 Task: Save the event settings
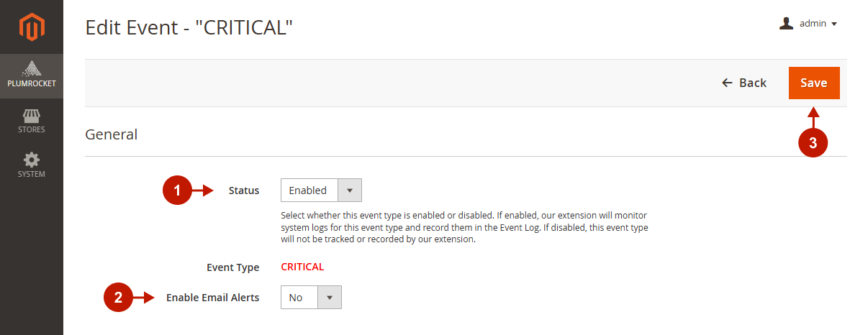tap(814, 83)
